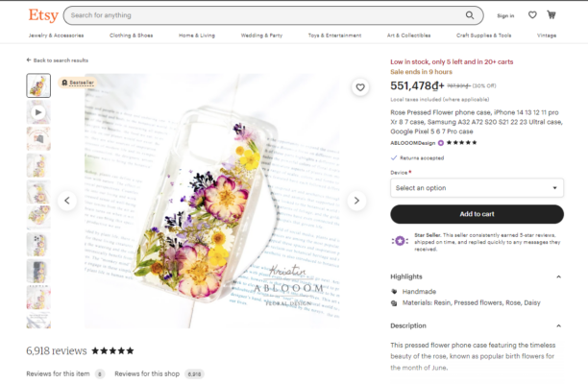
Task: Switch to Reviews for this shop tab
Action: click(x=148, y=372)
